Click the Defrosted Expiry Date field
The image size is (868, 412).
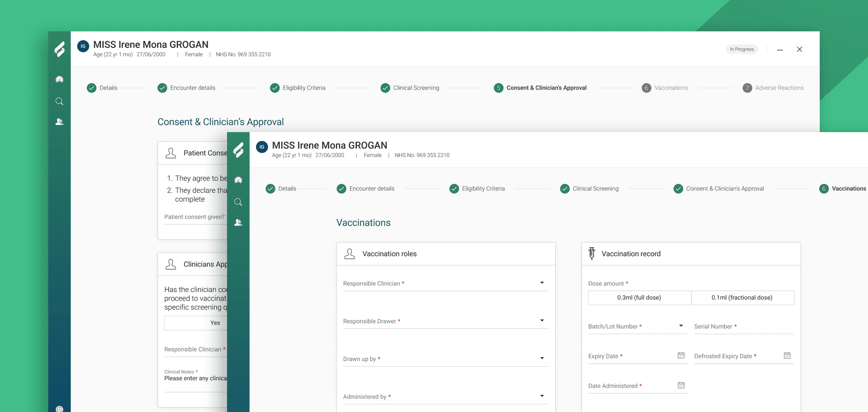click(744, 356)
